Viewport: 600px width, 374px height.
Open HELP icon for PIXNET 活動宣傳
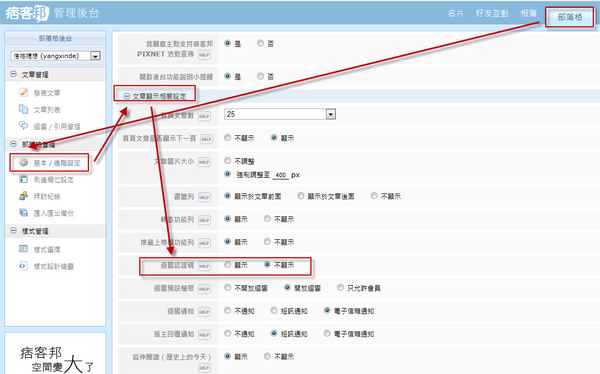204,55
